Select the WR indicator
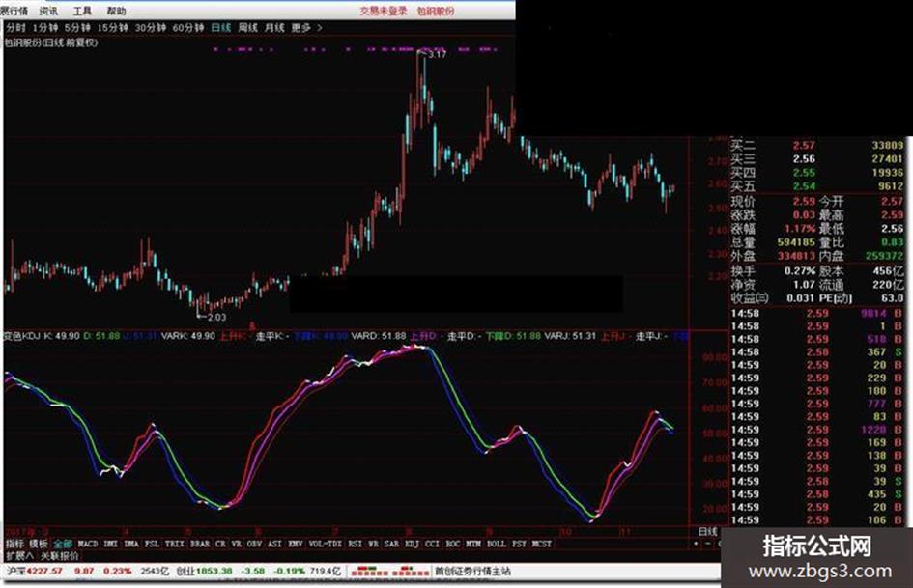The height and width of the screenshot is (588, 913). tap(373, 544)
